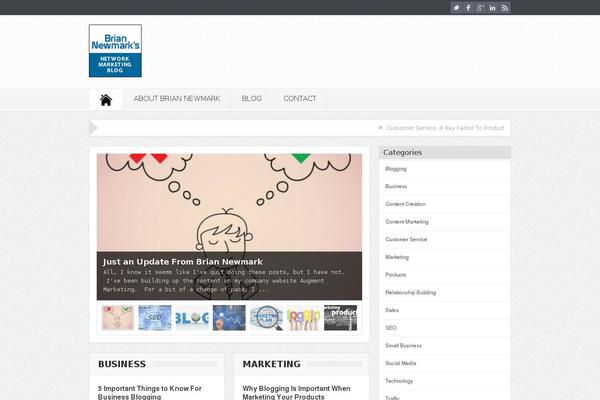Screen dimensions: 600x400
Task: Open the Twitter social icon
Action: pyautogui.click(x=456, y=8)
